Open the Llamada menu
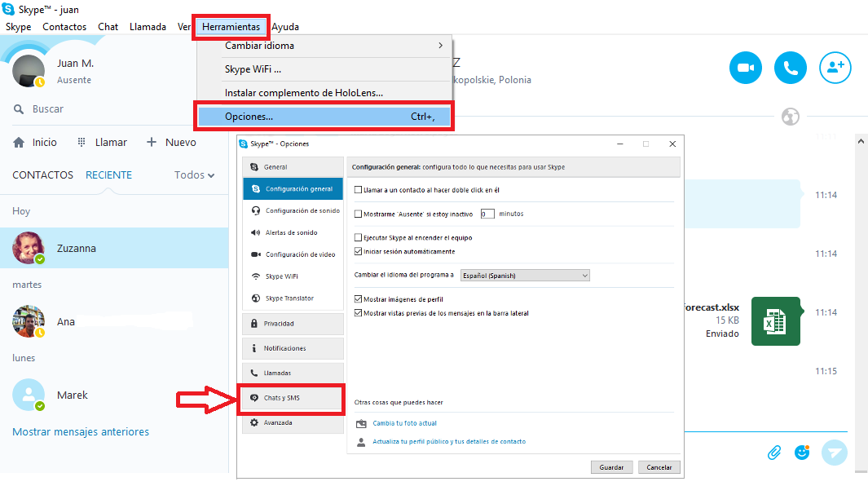 tap(148, 27)
